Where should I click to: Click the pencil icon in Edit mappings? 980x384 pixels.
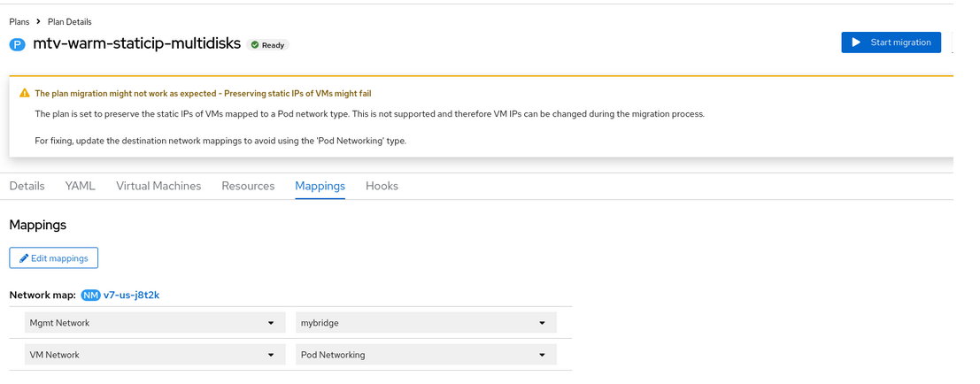[x=24, y=258]
